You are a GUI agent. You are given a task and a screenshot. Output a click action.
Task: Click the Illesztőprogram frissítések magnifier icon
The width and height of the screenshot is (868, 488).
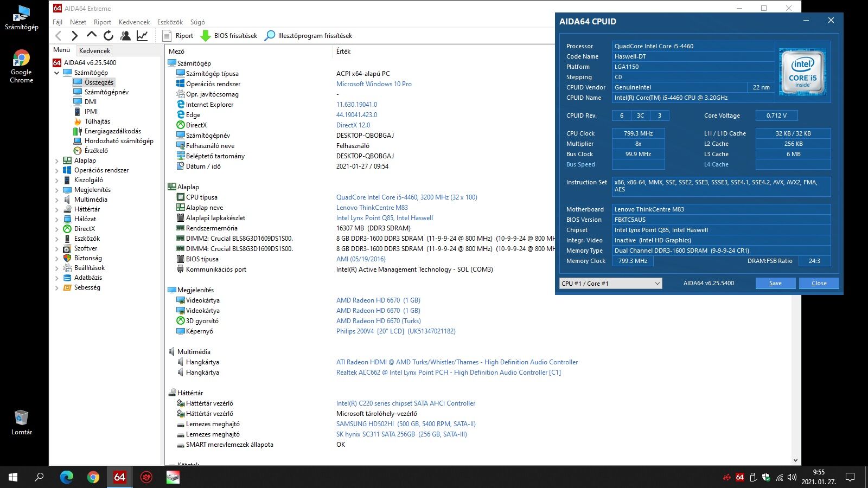click(270, 36)
